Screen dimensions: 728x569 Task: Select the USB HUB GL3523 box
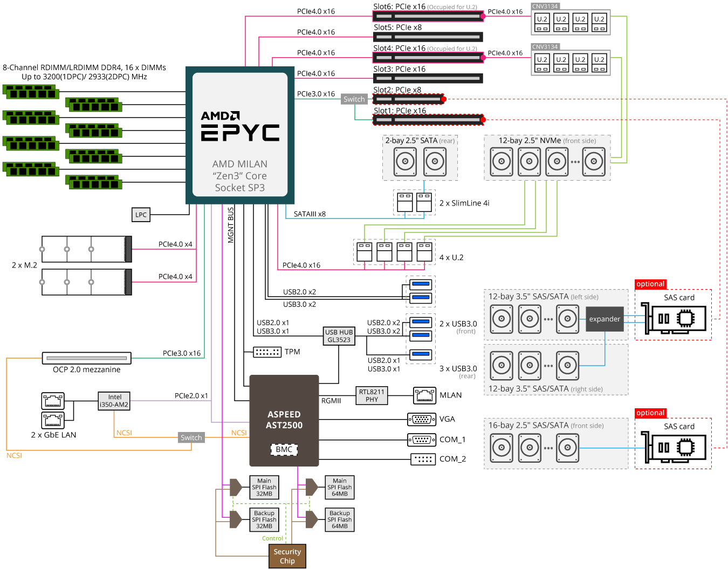pyautogui.click(x=339, y=336)
